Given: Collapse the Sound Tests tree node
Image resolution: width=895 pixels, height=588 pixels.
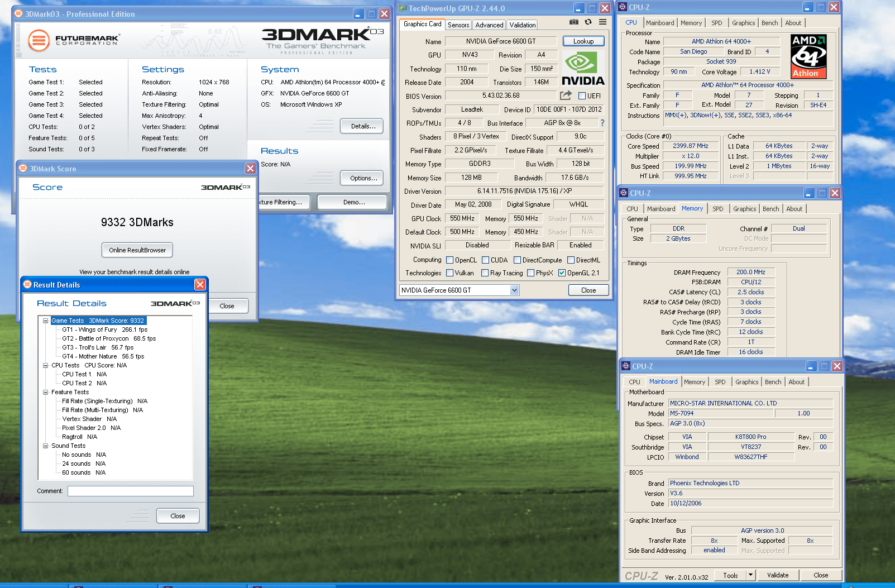Looking at the screenshot, I should 46,446.
